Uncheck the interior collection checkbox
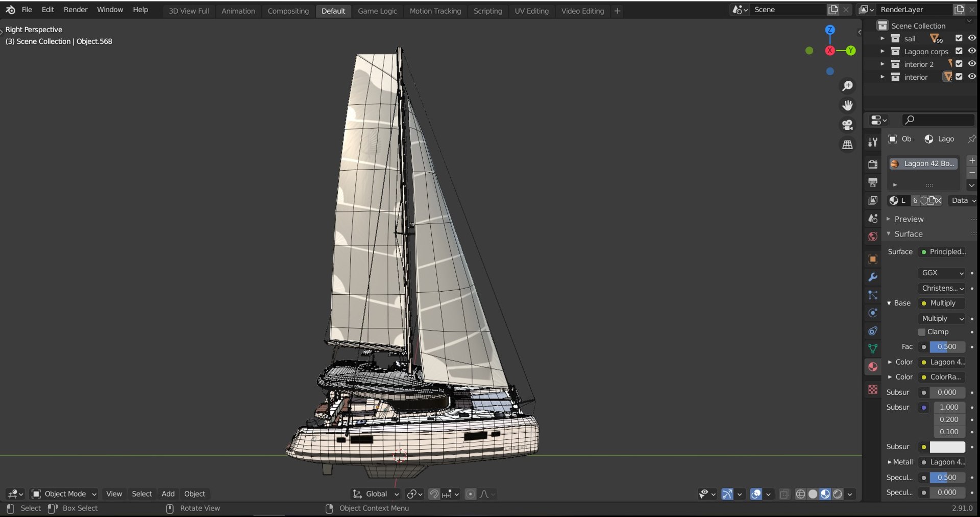980x517 pixels. pos(959,76)
